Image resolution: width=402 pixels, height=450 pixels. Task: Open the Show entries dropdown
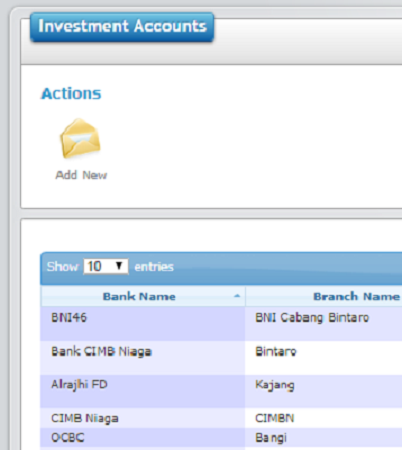tap(106, 266)
